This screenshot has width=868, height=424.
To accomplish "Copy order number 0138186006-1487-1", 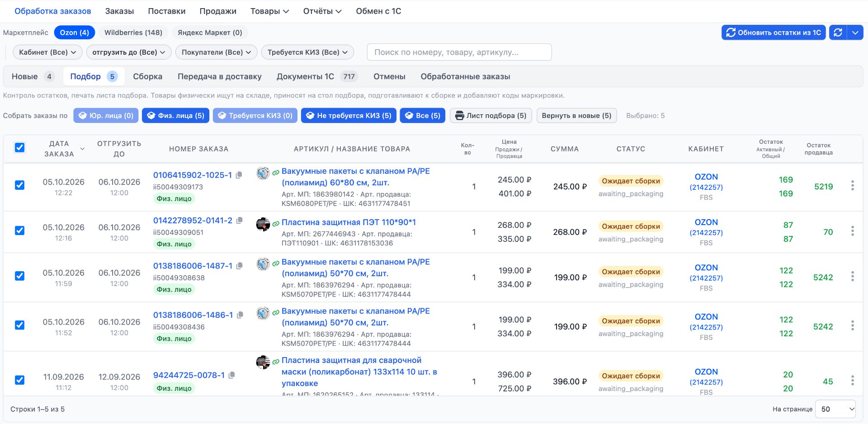I will (x=239, y=266).
